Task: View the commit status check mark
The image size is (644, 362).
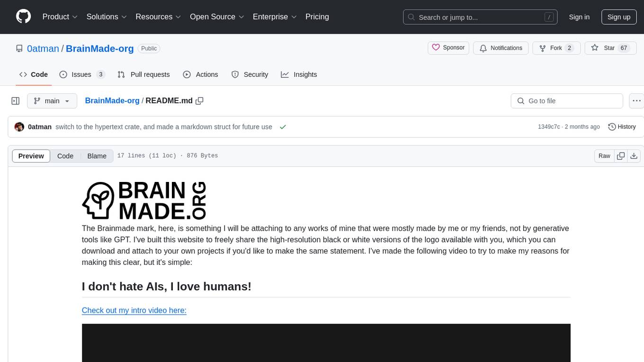Action: (x=283, y=127)
